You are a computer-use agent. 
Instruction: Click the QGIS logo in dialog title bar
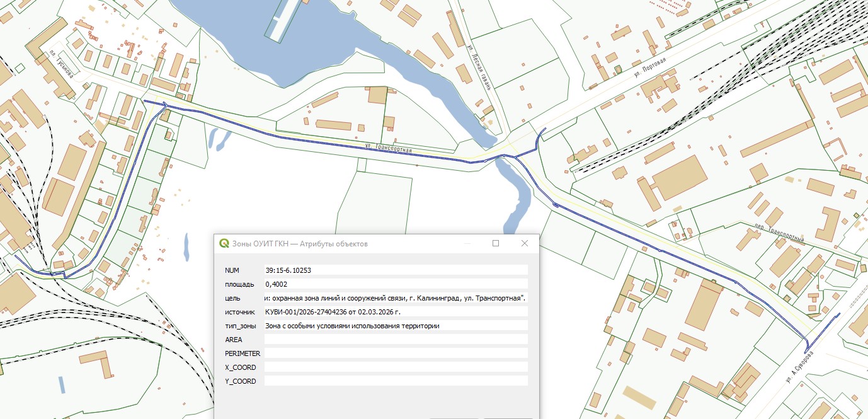[224, 244]
